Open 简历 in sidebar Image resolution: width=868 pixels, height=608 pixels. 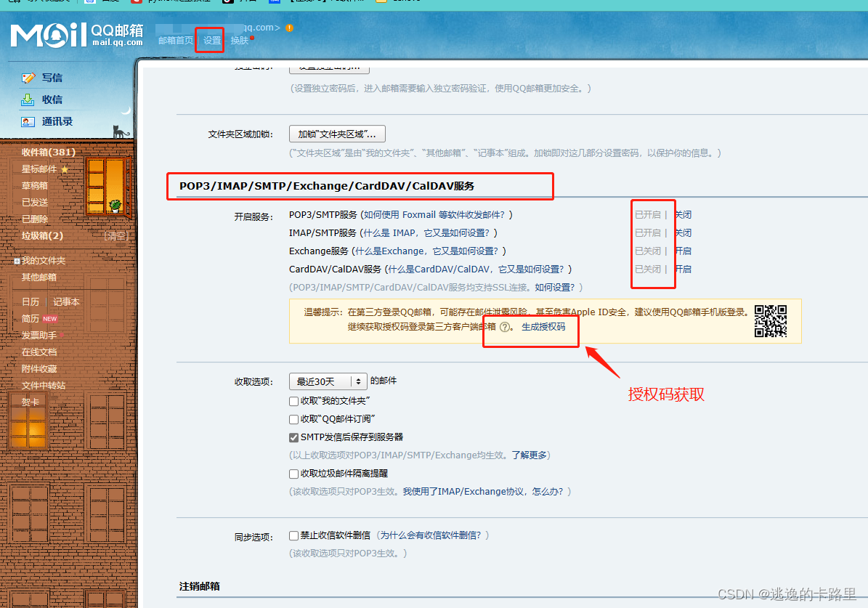tap(31, 319)
